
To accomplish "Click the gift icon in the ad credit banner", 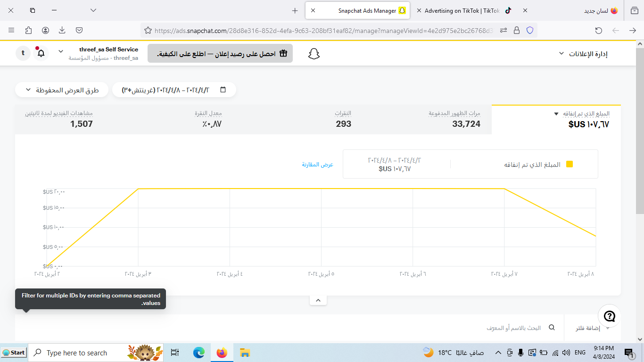I will 283,53.
